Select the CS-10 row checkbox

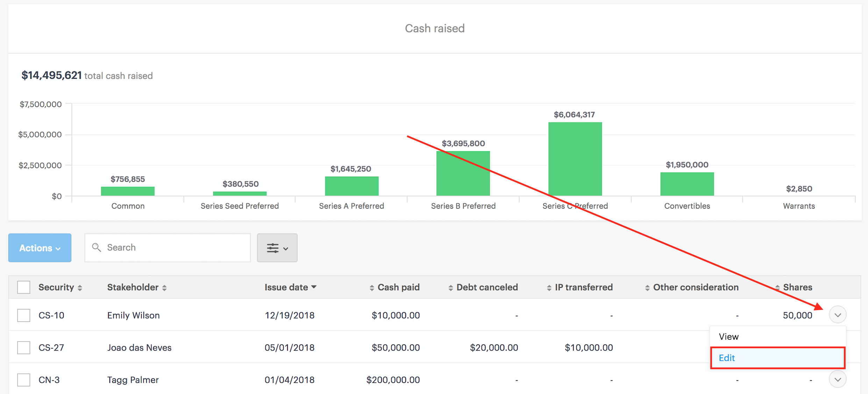pos(24,315)
